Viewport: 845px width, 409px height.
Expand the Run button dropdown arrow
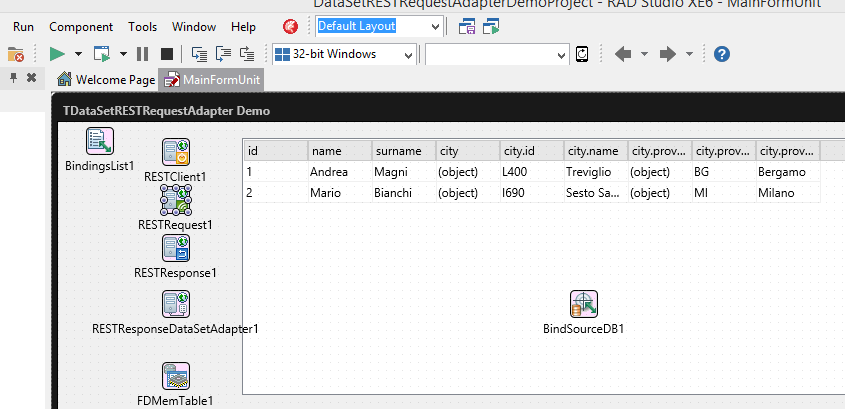[78, 54]
